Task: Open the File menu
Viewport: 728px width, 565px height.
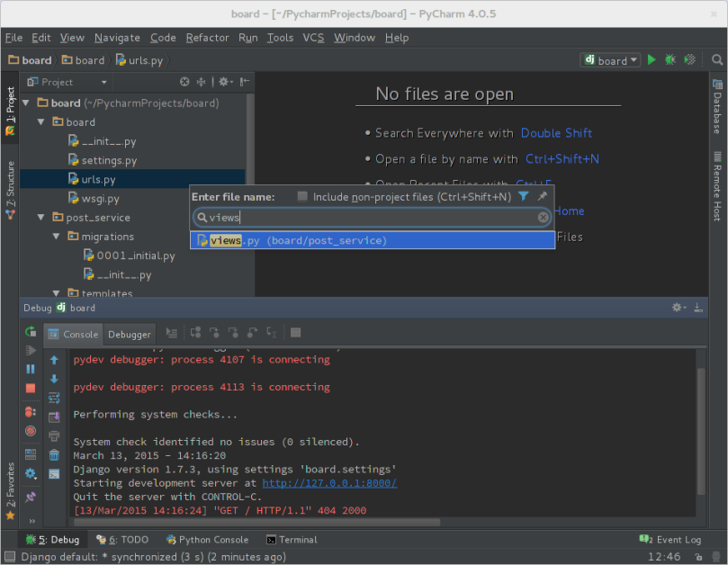Action: pyautogui.click(x=13, y=38)
